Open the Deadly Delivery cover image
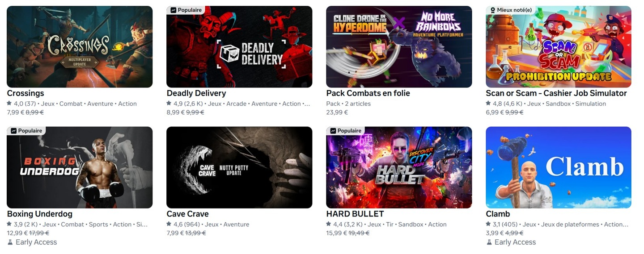The width and height of the screenshot is (644, 254). [x=239, y=46]
